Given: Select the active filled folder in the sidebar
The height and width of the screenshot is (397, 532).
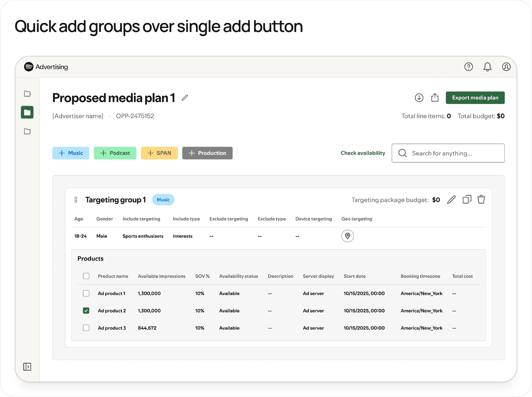Looking at the screenshot, I should click(27, 112).
